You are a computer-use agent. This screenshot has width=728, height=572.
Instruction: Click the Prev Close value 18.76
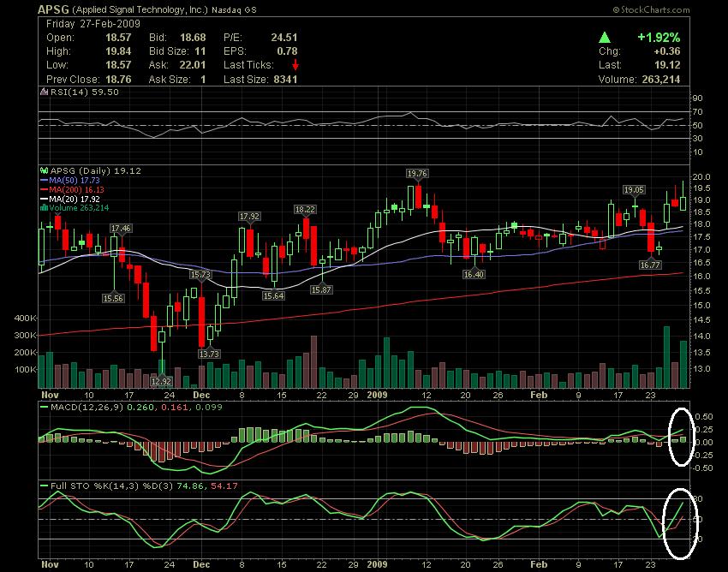tap(118, 80)
